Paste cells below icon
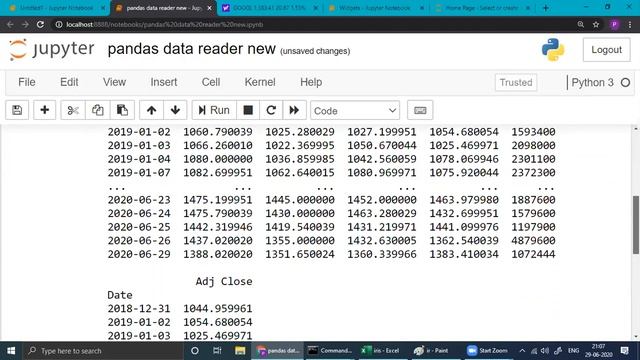 (122, 110)
